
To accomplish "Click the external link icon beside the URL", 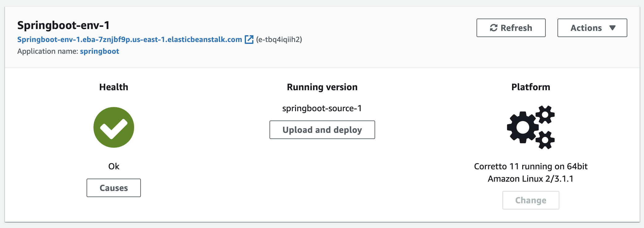I will 249,40.
